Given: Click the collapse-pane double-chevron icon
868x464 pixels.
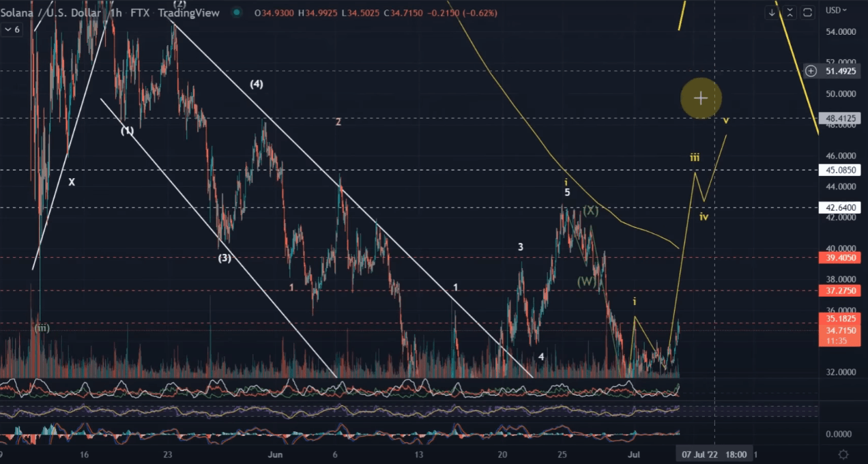Looking at the screenshot, I should 790,12.
